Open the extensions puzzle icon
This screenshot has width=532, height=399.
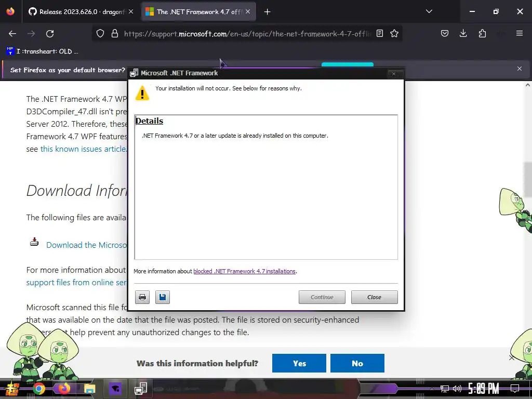pos(482,34)
